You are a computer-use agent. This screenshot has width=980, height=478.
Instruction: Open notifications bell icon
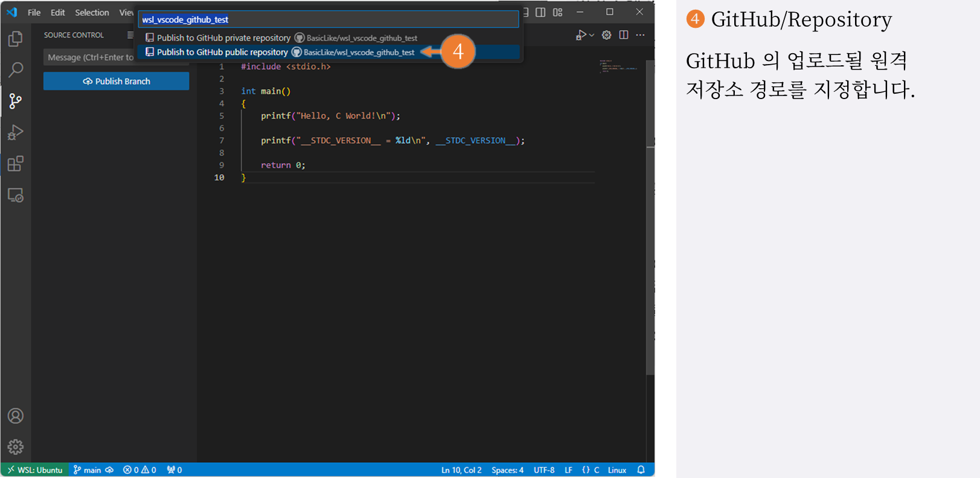click(x=641, y=470)
